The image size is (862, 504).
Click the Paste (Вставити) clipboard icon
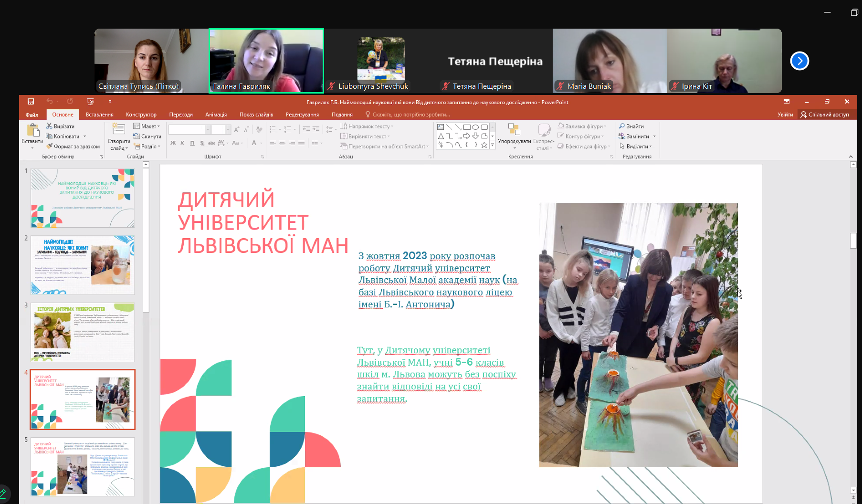click(x=32, y=133)
